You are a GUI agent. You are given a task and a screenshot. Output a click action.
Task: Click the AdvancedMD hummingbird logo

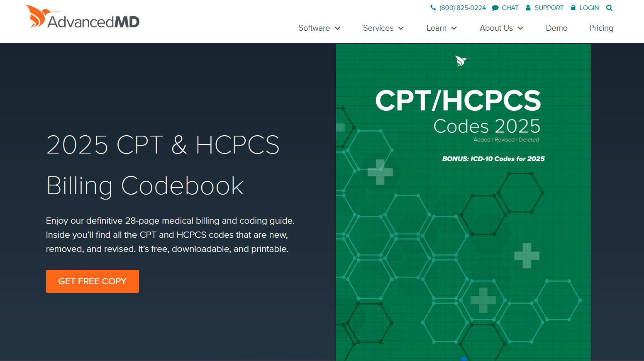point(83,17)
